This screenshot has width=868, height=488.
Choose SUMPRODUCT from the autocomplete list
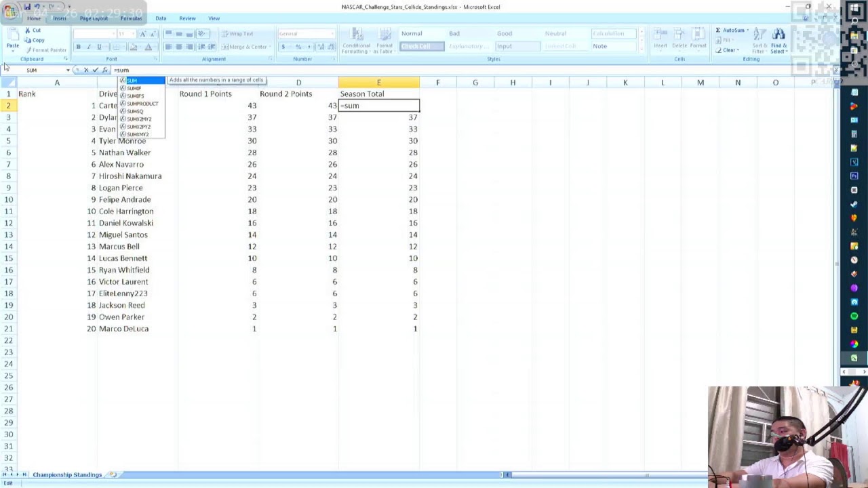pos(142,104)
